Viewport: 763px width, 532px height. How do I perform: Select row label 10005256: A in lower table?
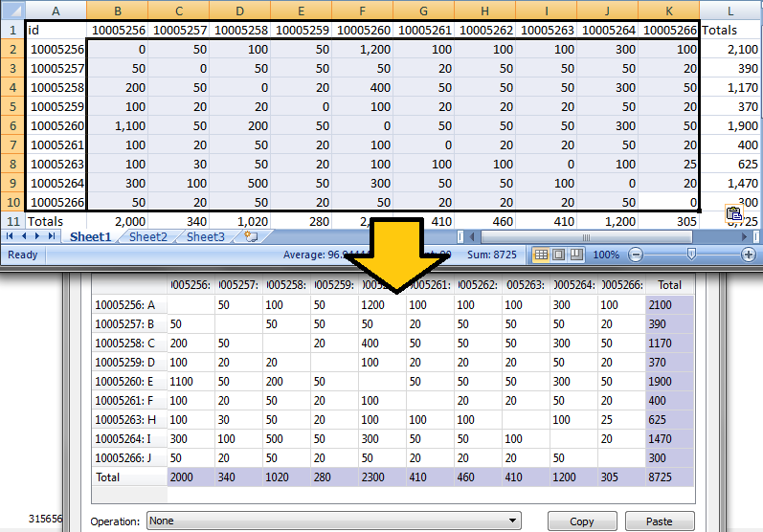129,305
